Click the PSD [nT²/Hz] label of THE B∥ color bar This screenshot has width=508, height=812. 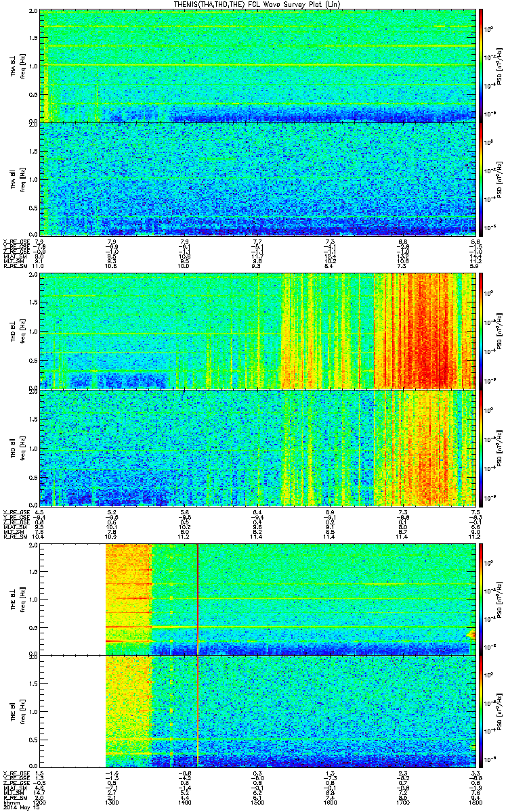point(500,711)
